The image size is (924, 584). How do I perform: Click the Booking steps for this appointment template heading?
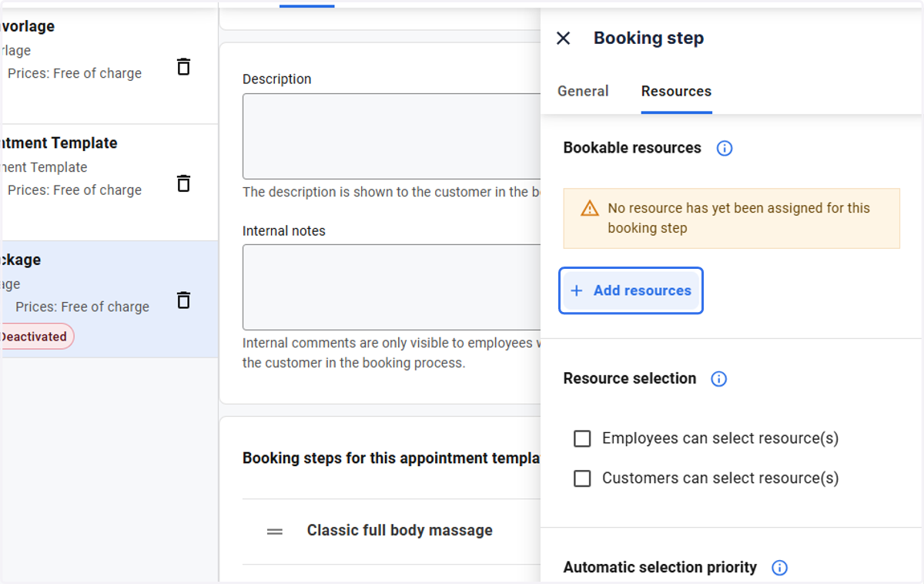pyautogui.click(x=391, y=458)
